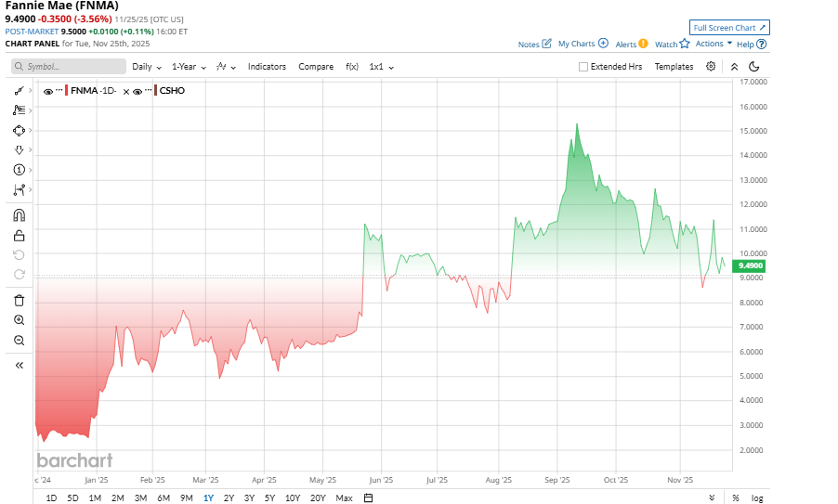Select the Max range tab
838x504 pixels.
tap(344, 498)
